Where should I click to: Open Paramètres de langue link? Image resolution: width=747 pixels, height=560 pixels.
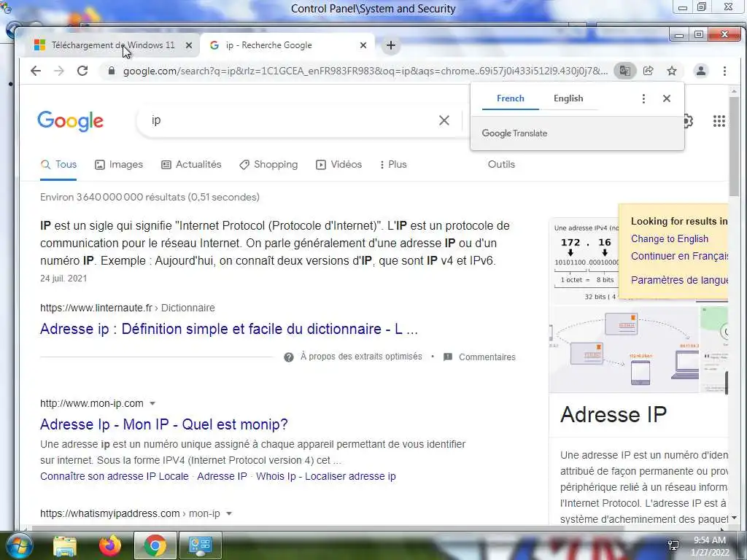(x=679, y=280)
